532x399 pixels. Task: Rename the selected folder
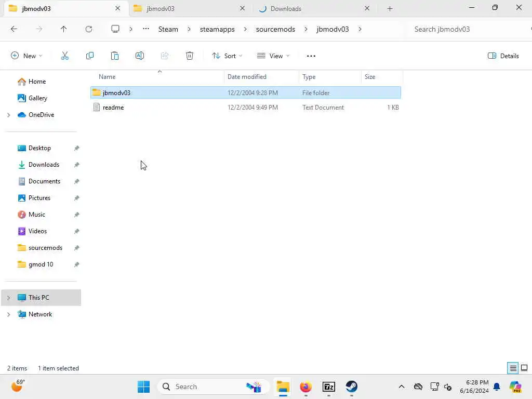(x=140, y=56)
